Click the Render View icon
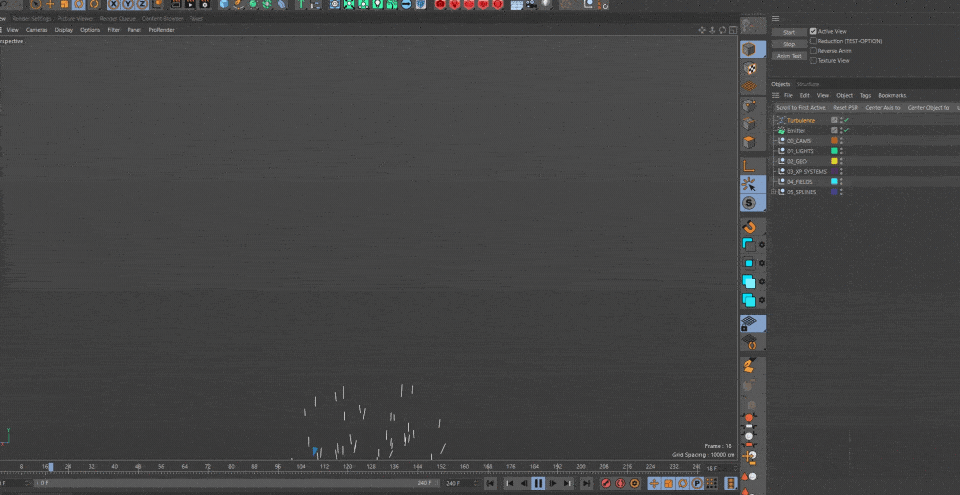The image size is (960, 495). coord(176,4)
